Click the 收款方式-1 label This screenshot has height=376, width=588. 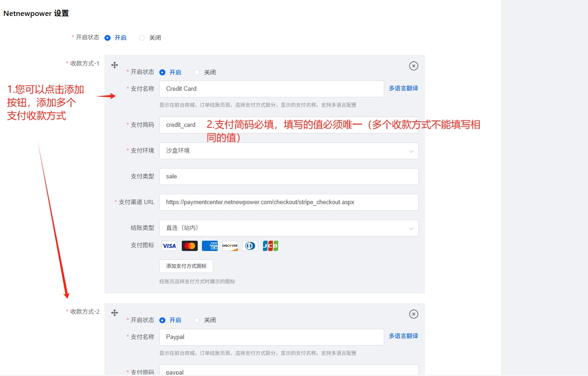click(x=85, y=63)
